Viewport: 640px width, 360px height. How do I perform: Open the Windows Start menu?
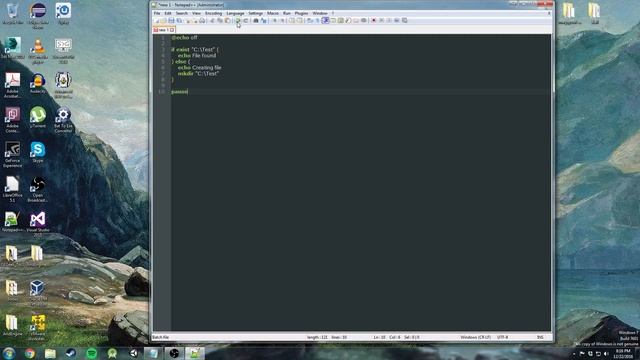9,353
